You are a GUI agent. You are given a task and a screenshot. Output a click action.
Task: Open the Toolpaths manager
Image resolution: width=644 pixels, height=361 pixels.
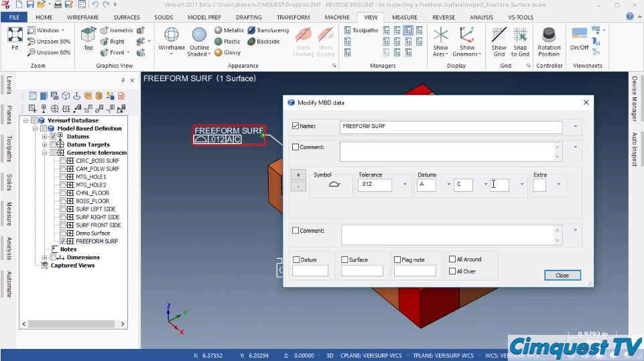pyautogui.click(x=361, y=30)
